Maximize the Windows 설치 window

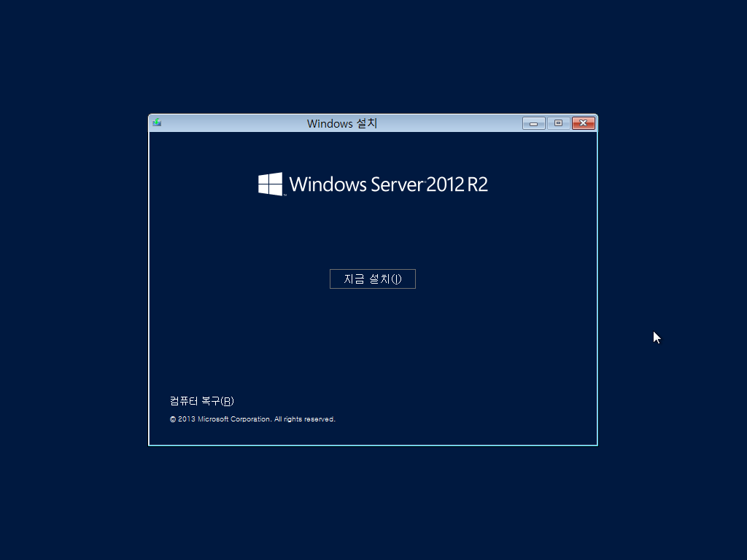pos(558,123)
